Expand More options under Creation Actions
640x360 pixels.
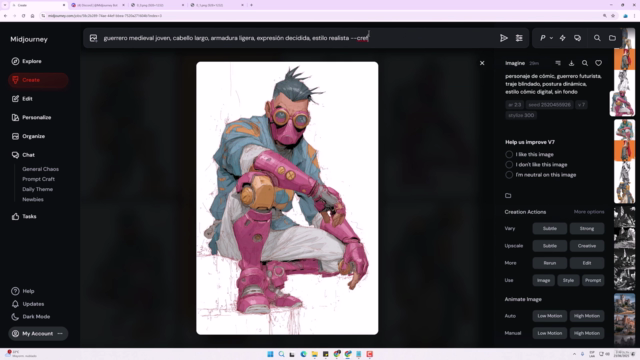pyautogui.click(x=589, y=212)
